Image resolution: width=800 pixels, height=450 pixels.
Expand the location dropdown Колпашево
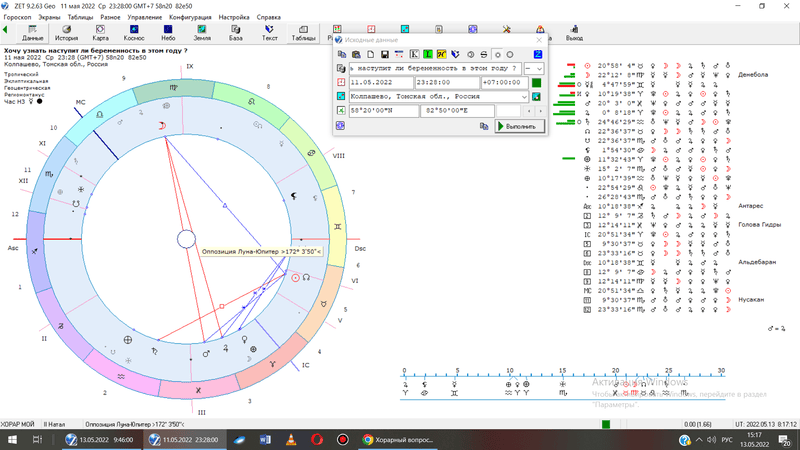pyautogui.click(x=524, y=96)
